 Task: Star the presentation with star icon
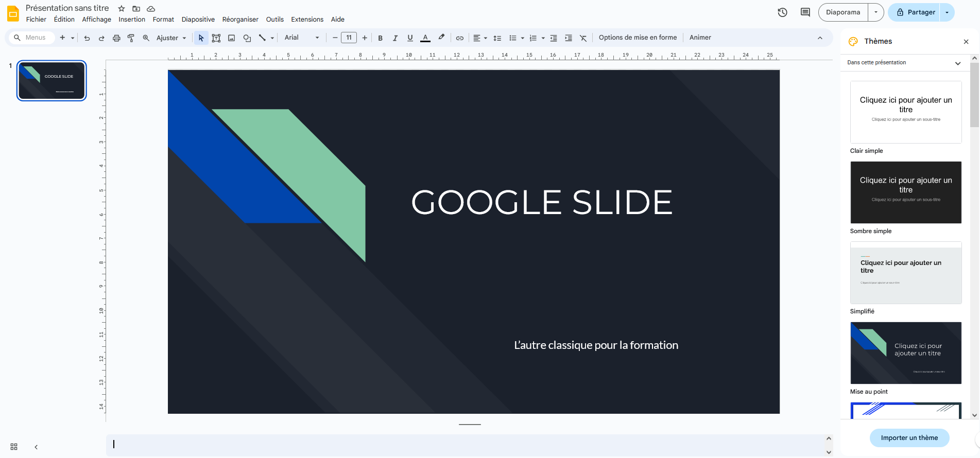[x=122, y=9]
